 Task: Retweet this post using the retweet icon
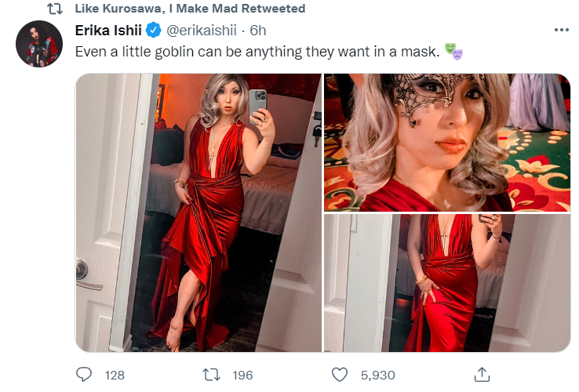pos(212,375)
